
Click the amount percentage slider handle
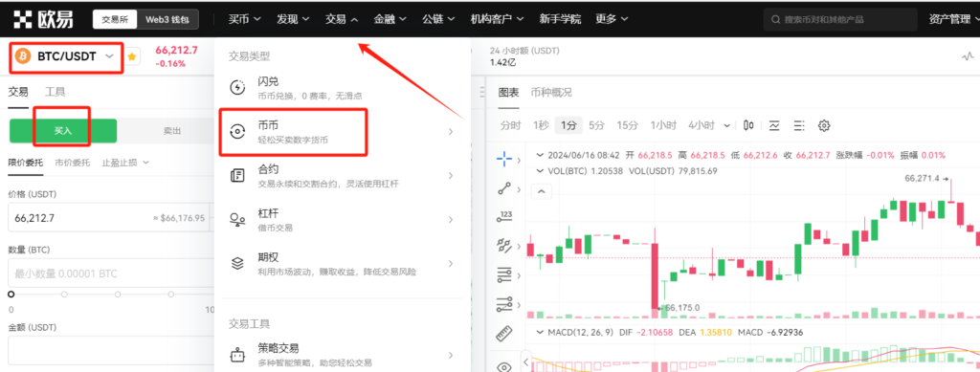tap(11, 294)
